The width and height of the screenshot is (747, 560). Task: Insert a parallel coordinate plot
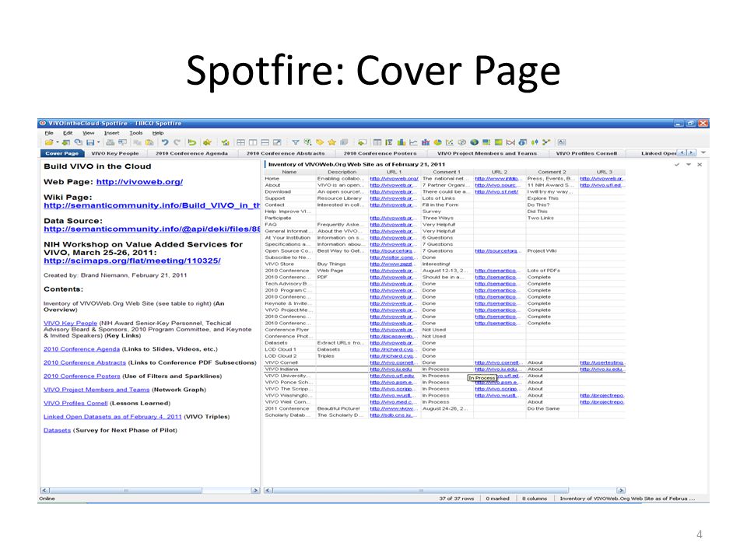click(x=510, y=142)
